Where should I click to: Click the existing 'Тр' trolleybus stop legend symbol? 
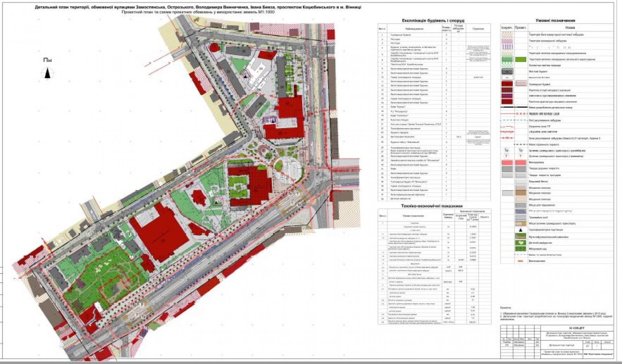(x=507, y=151)
